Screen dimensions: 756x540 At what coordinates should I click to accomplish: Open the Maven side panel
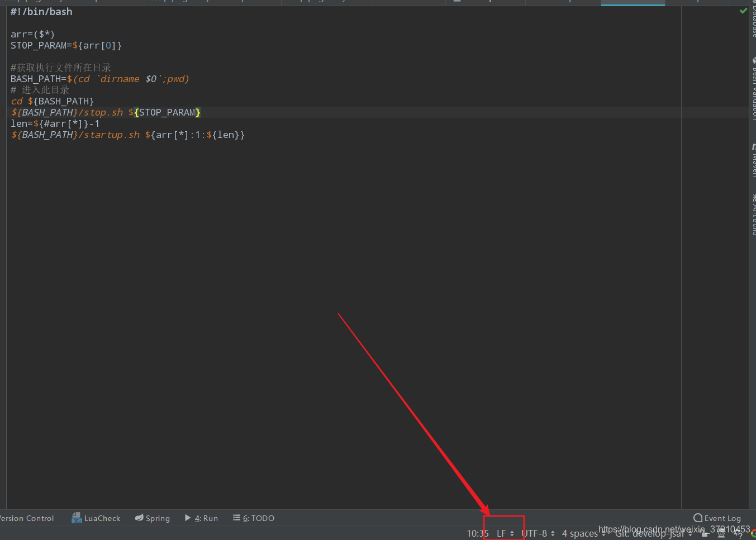click(753, 160)
